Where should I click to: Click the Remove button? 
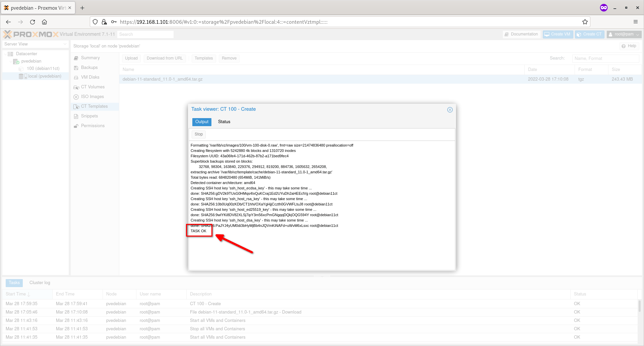[229, 58]
